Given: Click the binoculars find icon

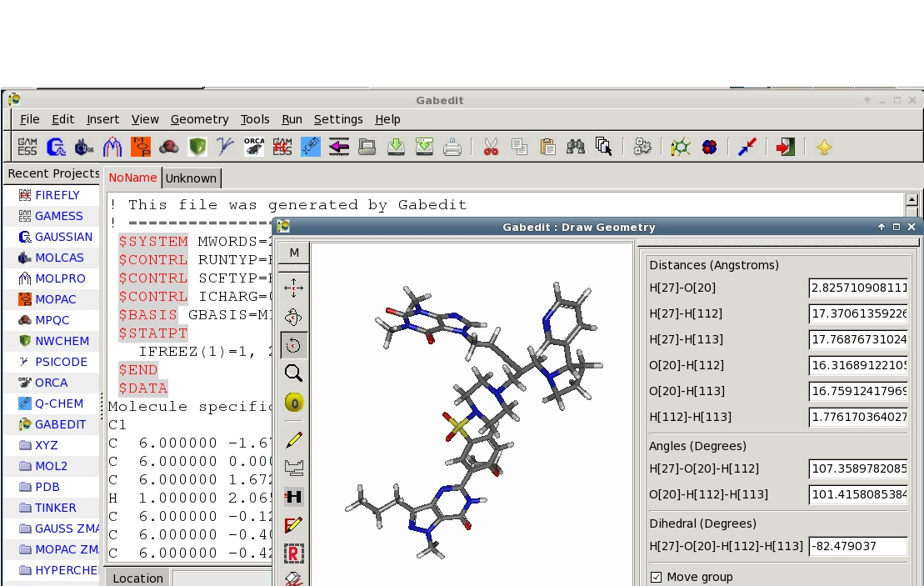Looking at the screenshot, I should click(x=576, y=148).
